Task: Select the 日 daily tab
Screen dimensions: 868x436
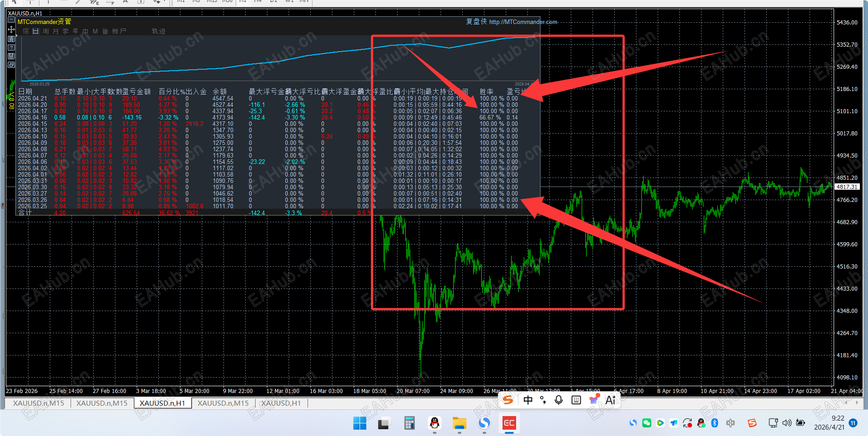Action: tap(36, 31)
